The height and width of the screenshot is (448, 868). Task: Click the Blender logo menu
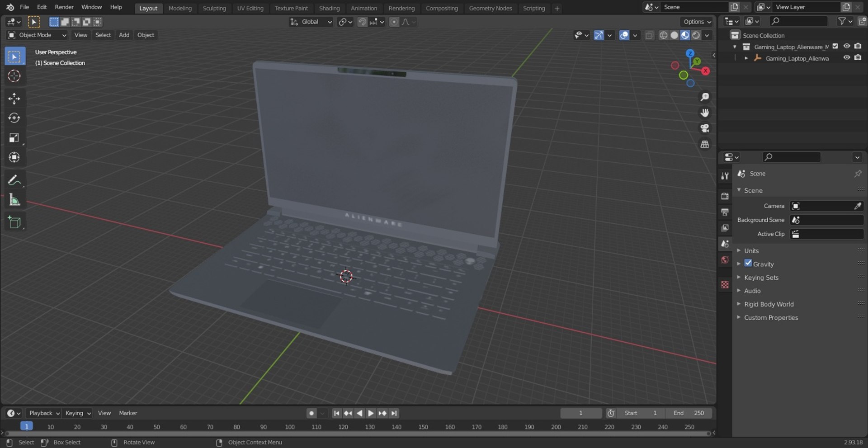click(x=10, y=7)
